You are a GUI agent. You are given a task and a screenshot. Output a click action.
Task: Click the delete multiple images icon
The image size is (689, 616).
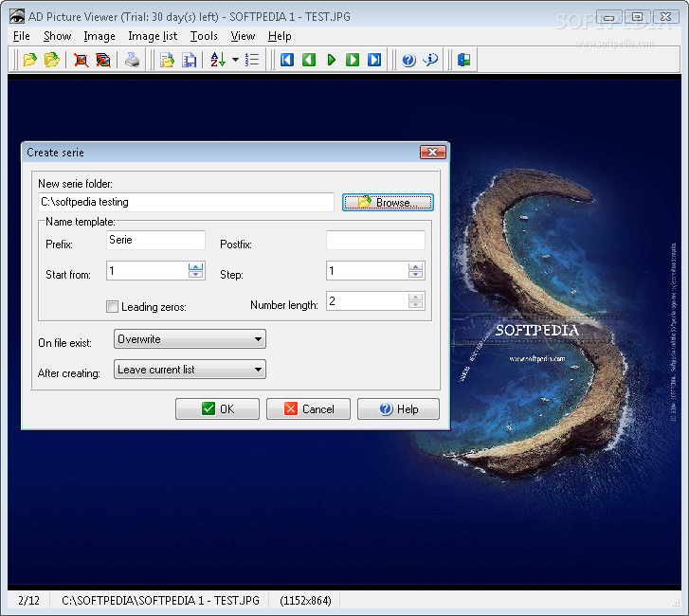(x=102, y=60)
